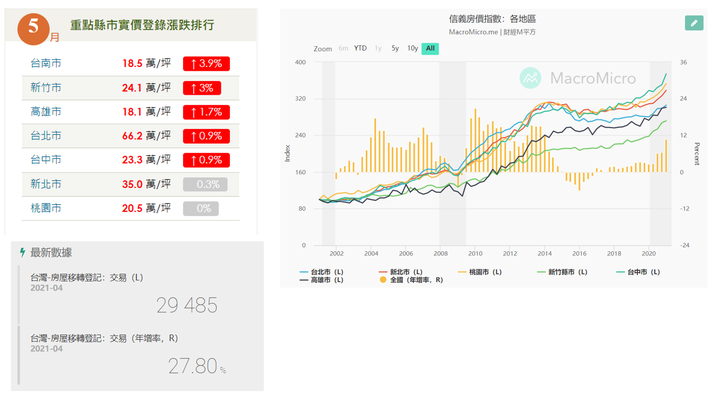
Task: Click the 66.2 萬/坪 price value
Action: click(x=146, y=136)
